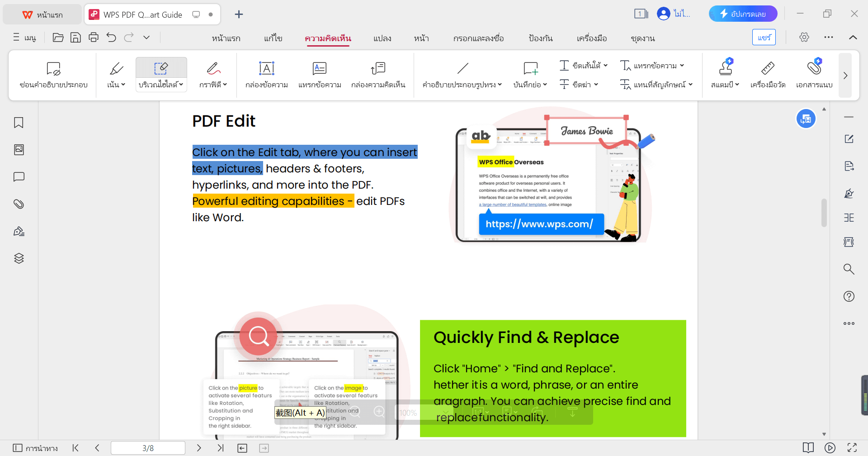Click the page number field showing 3/8
This screenshot has width=868, height=456.
(148, 448)
